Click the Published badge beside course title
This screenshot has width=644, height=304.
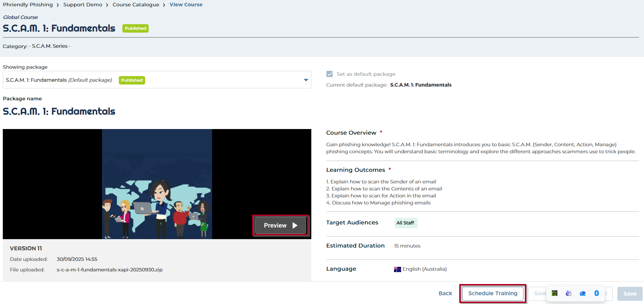[x=135, y=28]
